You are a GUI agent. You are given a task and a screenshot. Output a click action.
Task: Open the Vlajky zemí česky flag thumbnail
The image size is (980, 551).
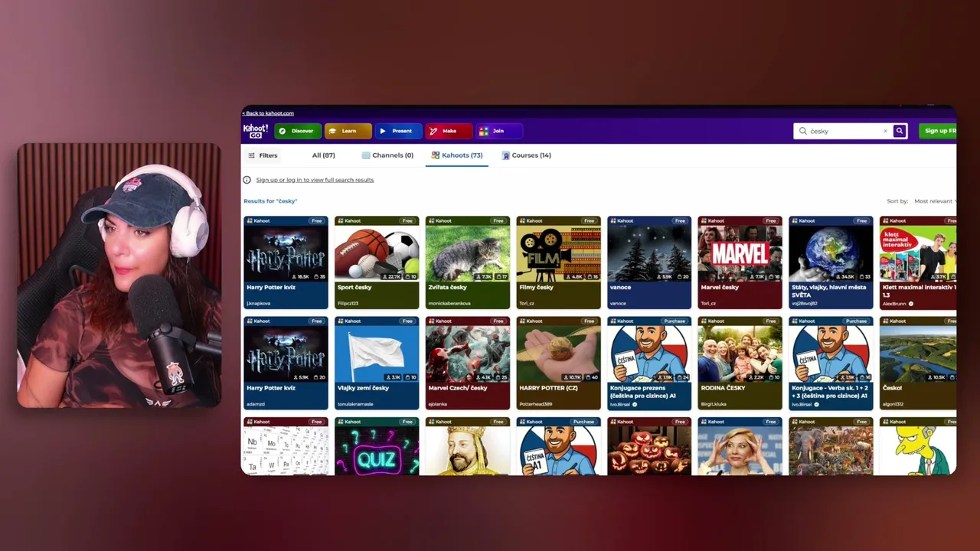coord(377,354)
